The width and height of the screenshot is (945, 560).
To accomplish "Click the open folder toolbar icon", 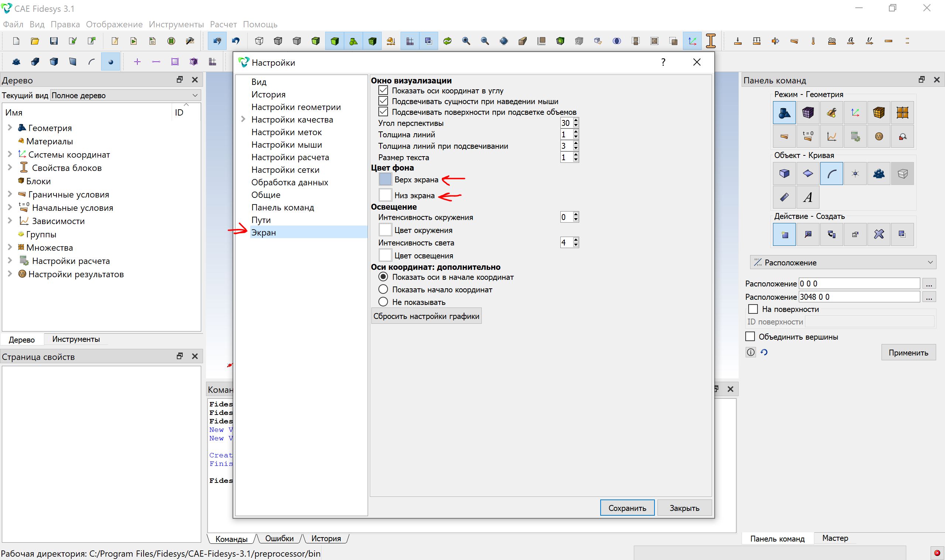I will click(35, 41).
